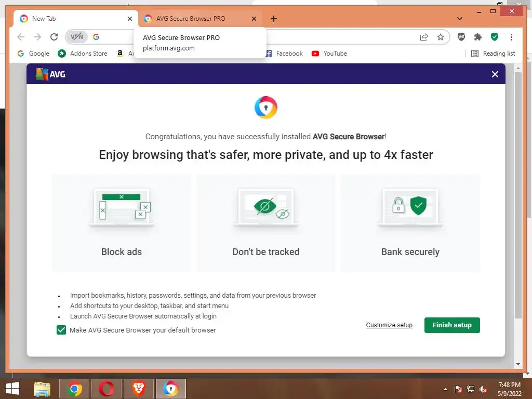Select the Block ads card

pyautogui.click(x=122, y=223)
